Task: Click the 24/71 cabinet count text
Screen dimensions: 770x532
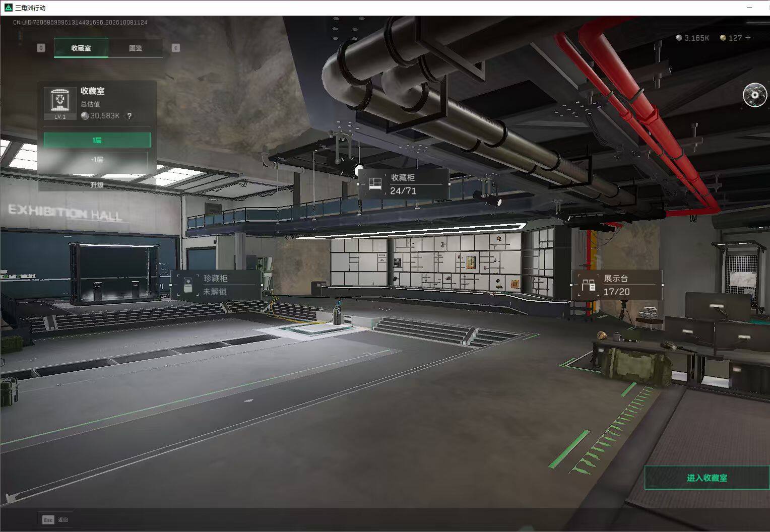Action: point(403,191)
